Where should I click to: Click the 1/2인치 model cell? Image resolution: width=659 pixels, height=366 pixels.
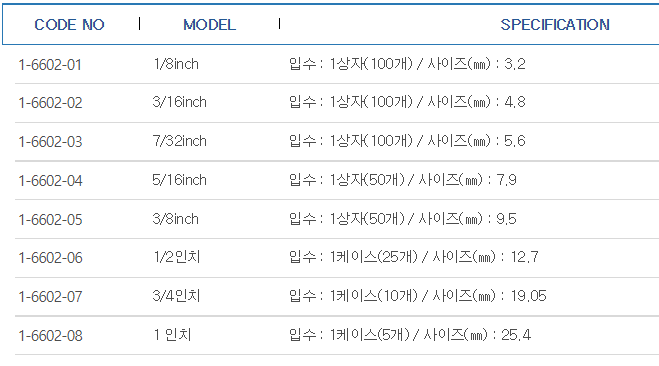click(177, 256)
